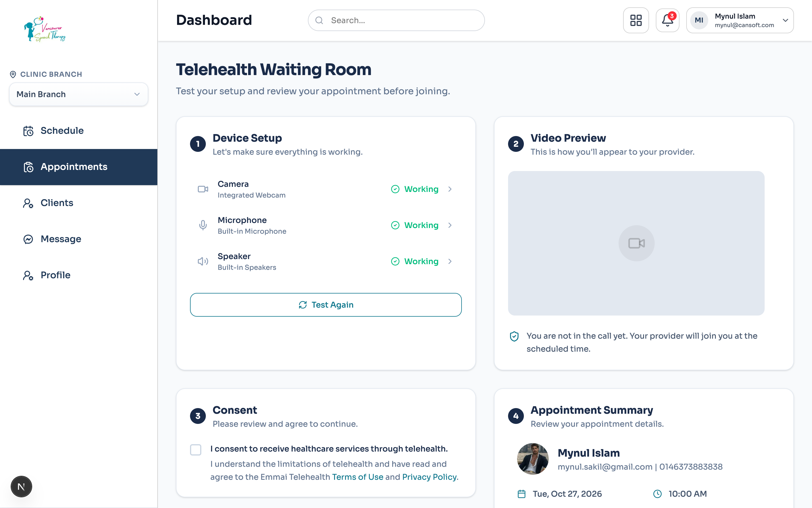Click the Microphone device icon

click(203, 225)
